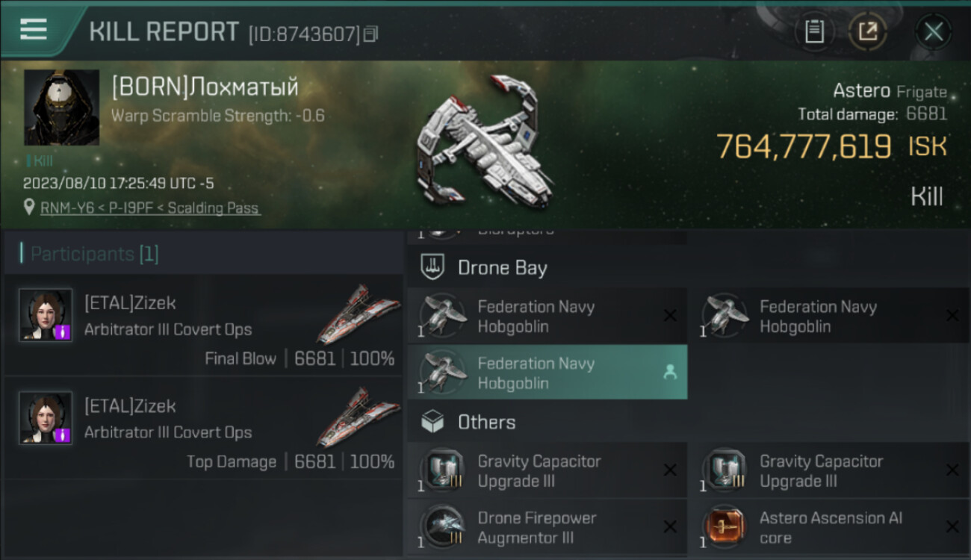Copy the kill report ID
This screenshot has height=560, width=971.
coord(371,34)
